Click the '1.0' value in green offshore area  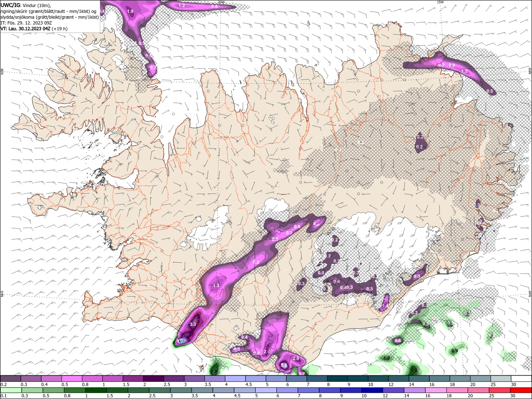coord(387,358)
